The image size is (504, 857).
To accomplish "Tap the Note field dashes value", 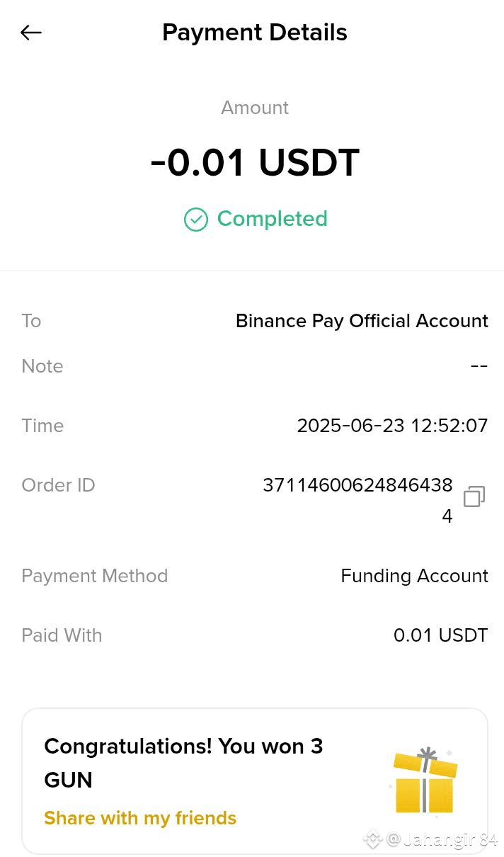I will pyautogui.click(x=479, y=366).
